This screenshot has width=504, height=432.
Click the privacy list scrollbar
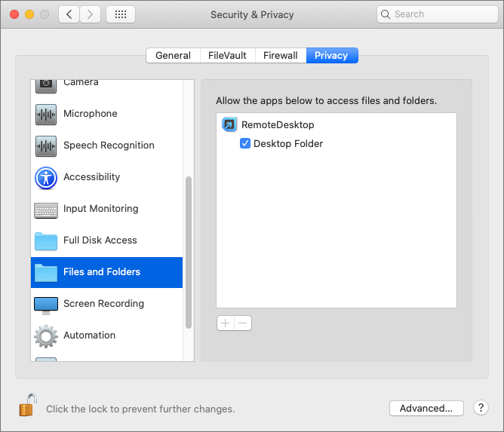[189, 252]
